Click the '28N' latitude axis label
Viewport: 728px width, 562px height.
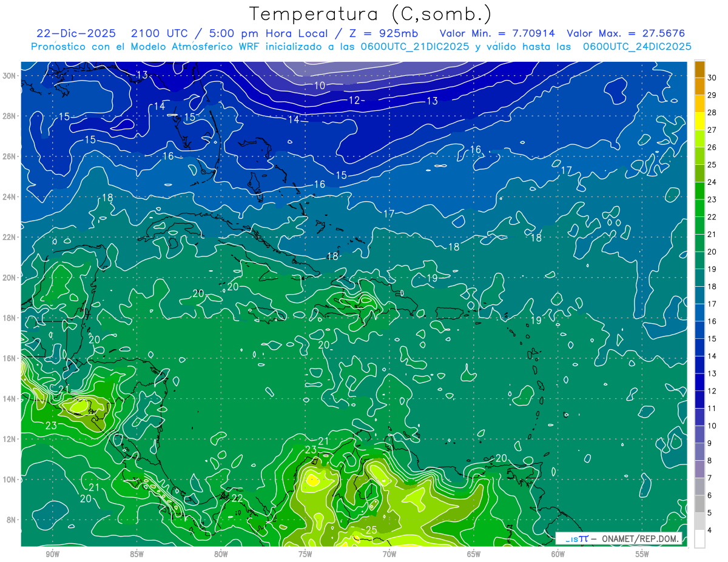(9, 116)
